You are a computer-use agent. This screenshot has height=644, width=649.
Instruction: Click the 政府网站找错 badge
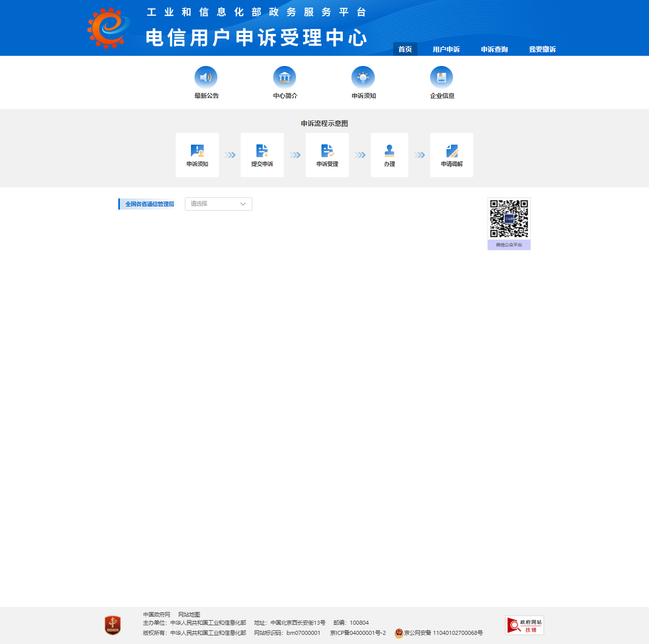pyautogui.click(x=525, y=625)
